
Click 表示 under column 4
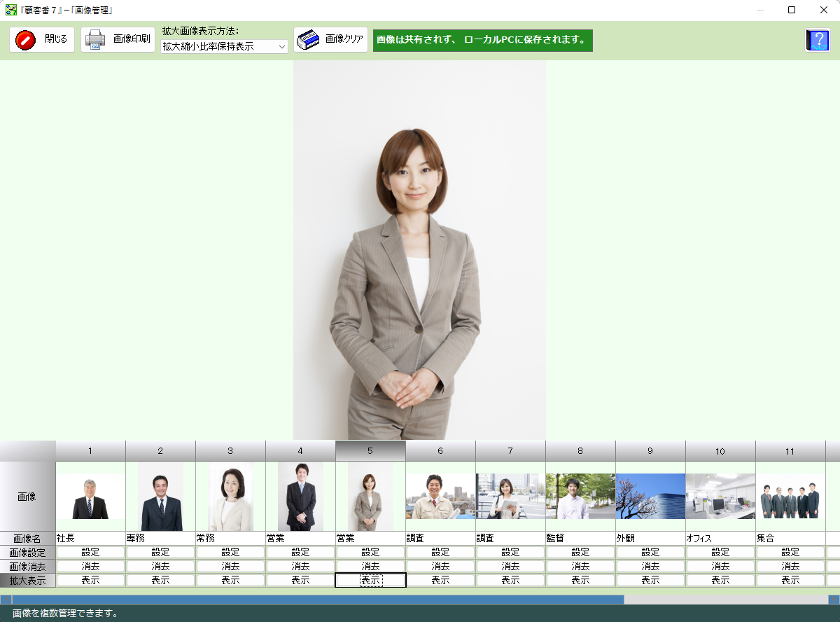pos(300,580)
